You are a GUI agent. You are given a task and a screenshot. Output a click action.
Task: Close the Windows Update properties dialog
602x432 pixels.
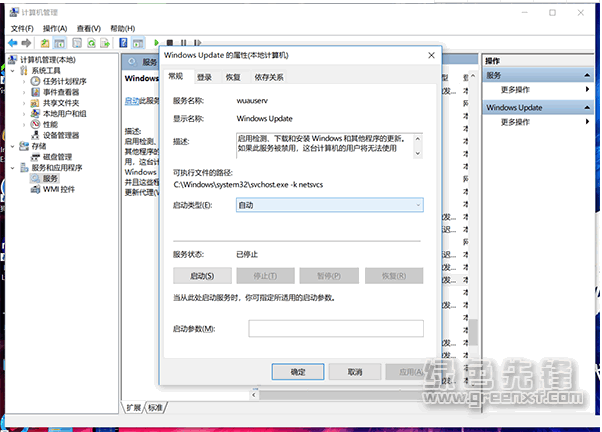point(431,55)
